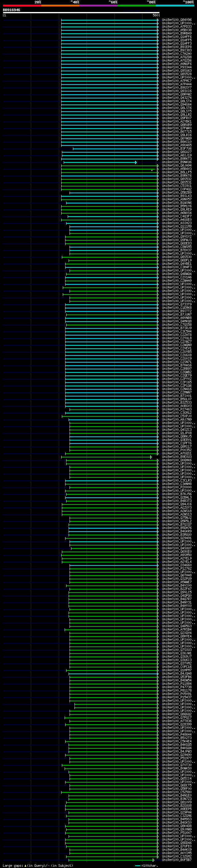Open hit UniRef100_B7JUN7
The height and width of the screenshot is (868, 197).
coord(177,314)
